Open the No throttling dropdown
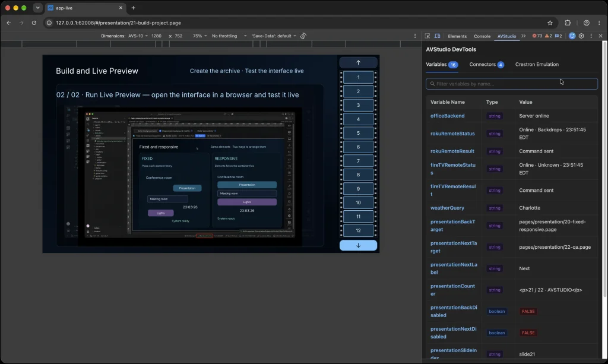The height and width of the screenshot is (364, 608). click(x=229, y=36)
